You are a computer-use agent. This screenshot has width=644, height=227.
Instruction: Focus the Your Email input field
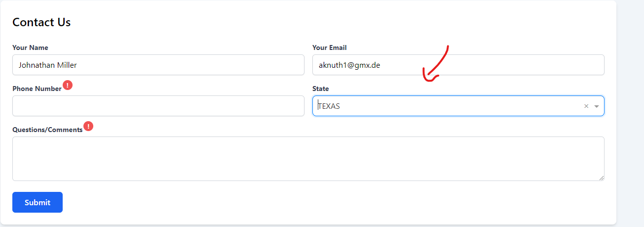click(458, 65)
